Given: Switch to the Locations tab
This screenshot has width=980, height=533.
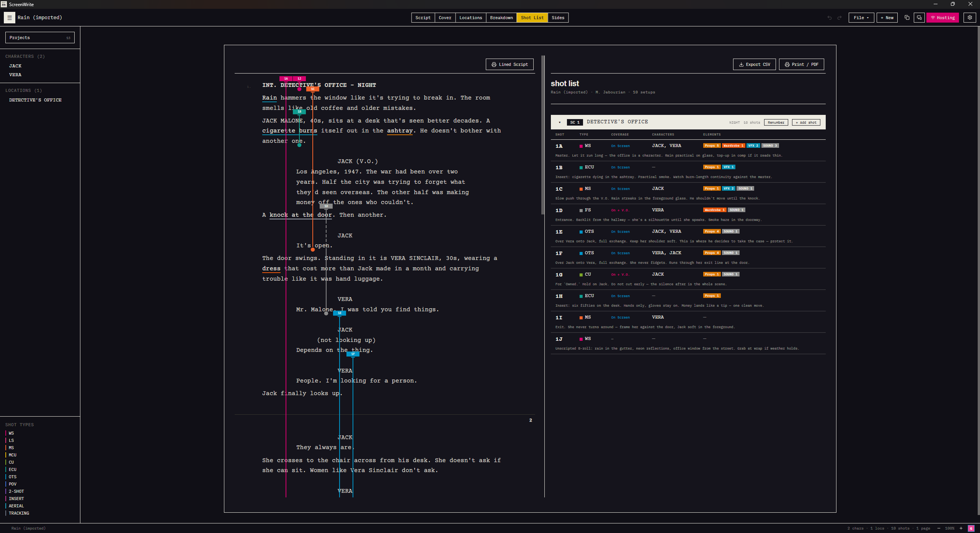Looking at the screenshot, I should 470,18.
